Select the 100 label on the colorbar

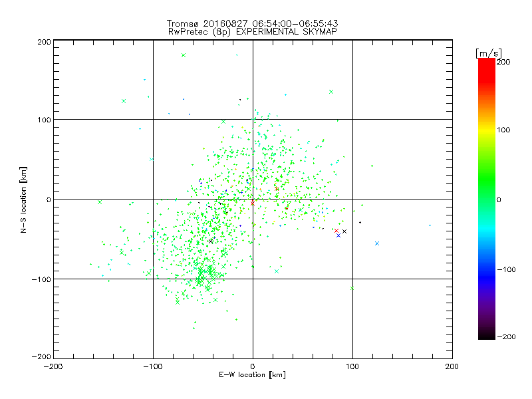click(503, 130)
